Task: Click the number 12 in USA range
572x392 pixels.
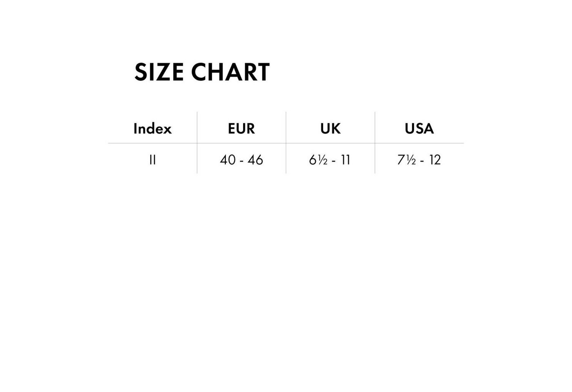Action: click(x=435, y=160)
